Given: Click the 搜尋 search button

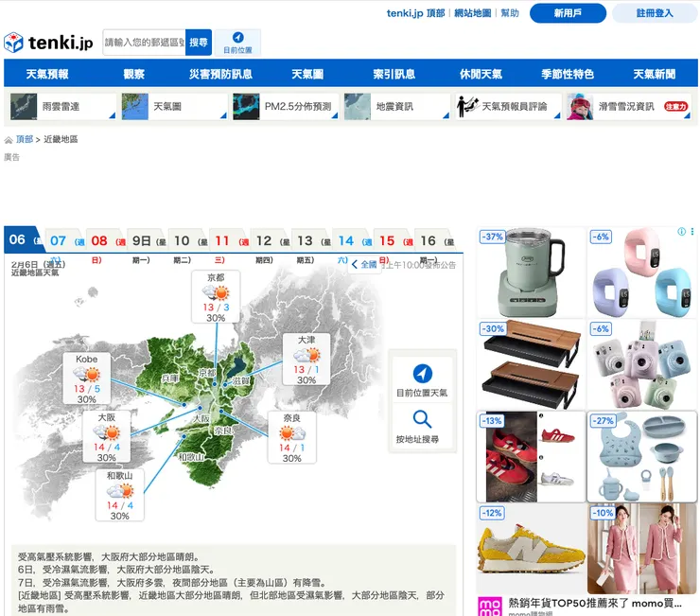Looking at the screenshot, I should point(199,43).
